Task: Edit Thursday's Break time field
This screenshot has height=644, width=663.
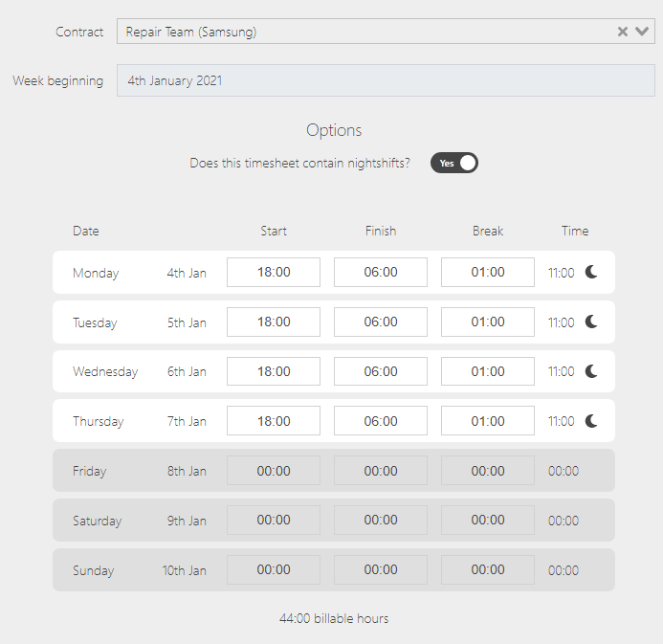Action: [x=488, y=421]
